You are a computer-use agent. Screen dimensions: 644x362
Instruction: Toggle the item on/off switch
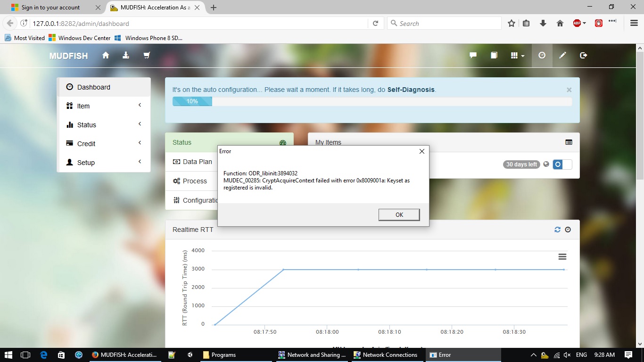(562, 165)
